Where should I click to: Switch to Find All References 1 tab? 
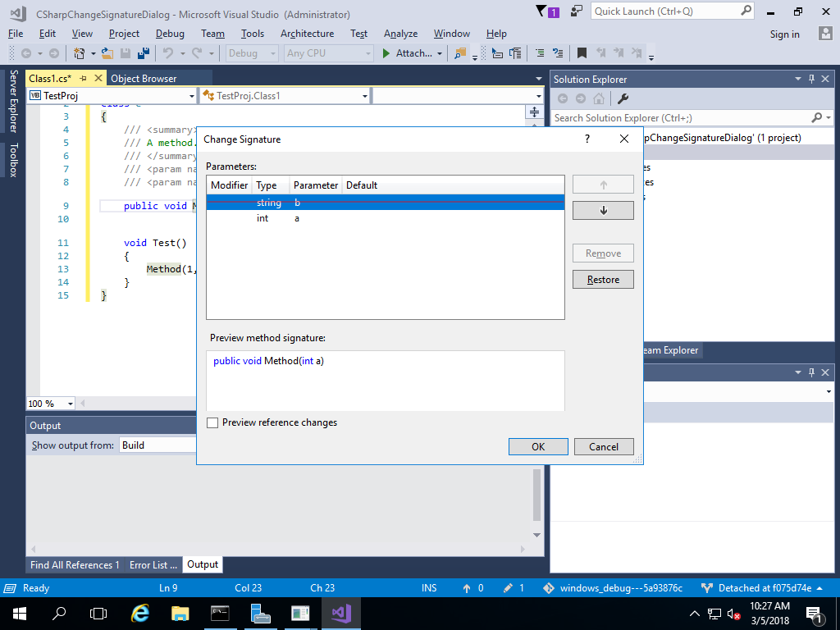pyautogui.click(x=75, y=564)
